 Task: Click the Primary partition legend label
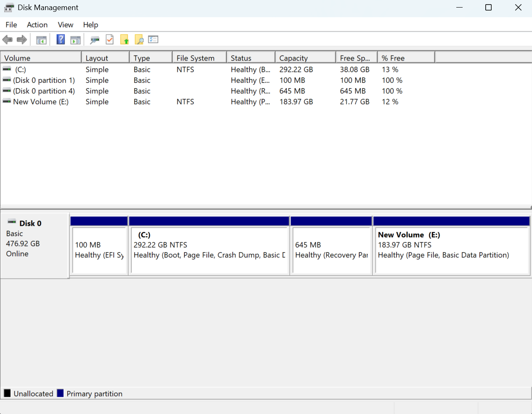click(95, 394)
